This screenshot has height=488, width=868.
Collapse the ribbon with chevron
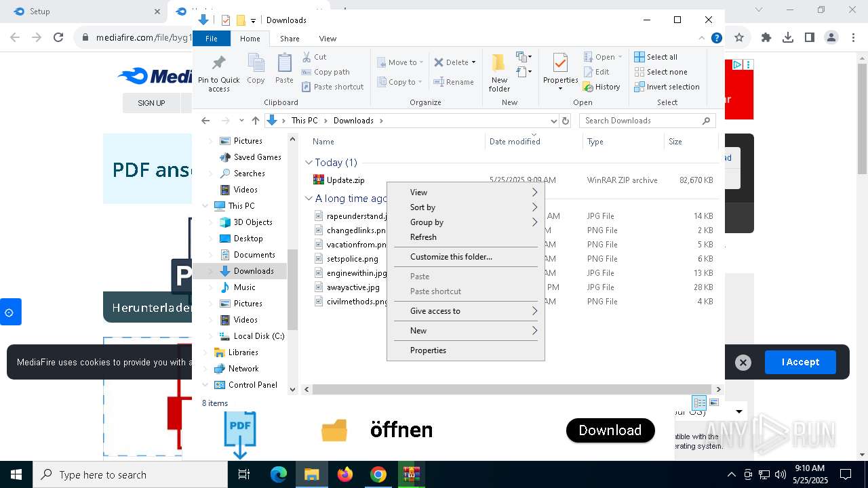point(702,38)
